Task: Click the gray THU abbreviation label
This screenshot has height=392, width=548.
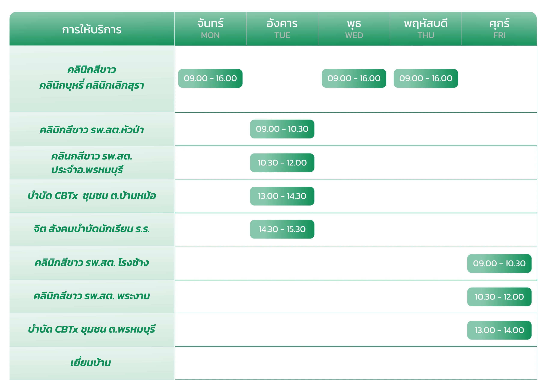Action: pyautogui.click(x=426, y=36)
